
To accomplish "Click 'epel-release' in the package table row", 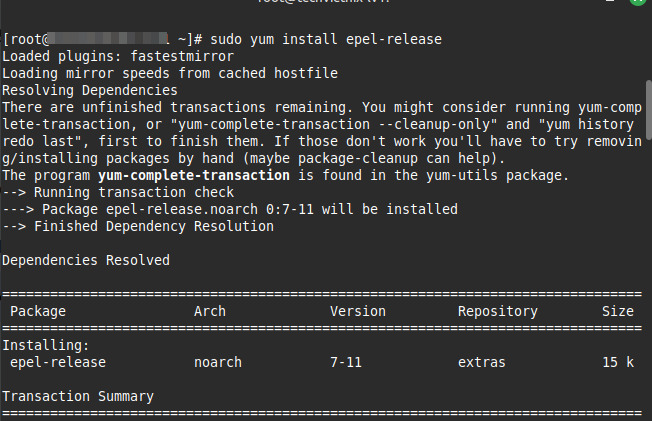I will (x=58, y=363).
